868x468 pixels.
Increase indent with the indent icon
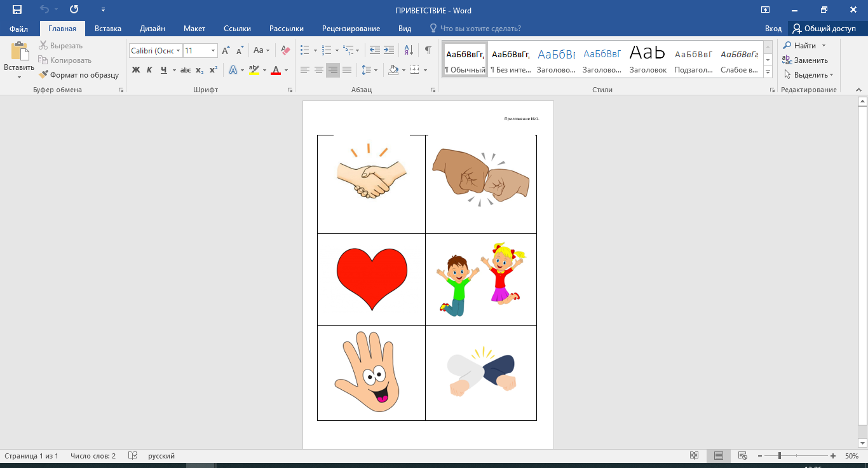388,50
